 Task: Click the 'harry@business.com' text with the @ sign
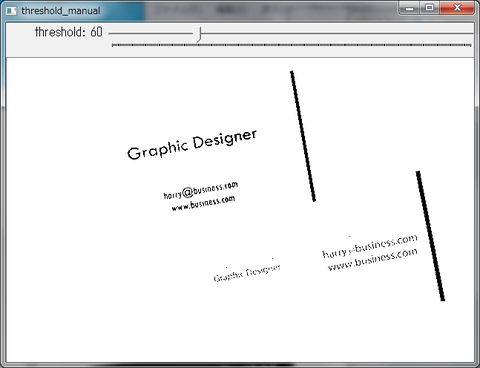[x=201, y=190]
